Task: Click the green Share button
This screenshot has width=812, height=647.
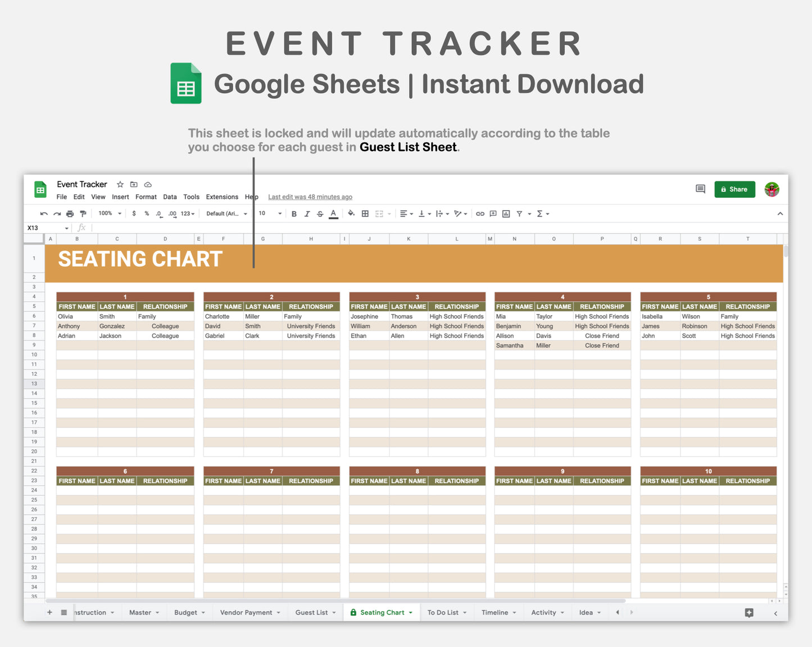Action: coord(734,189)
